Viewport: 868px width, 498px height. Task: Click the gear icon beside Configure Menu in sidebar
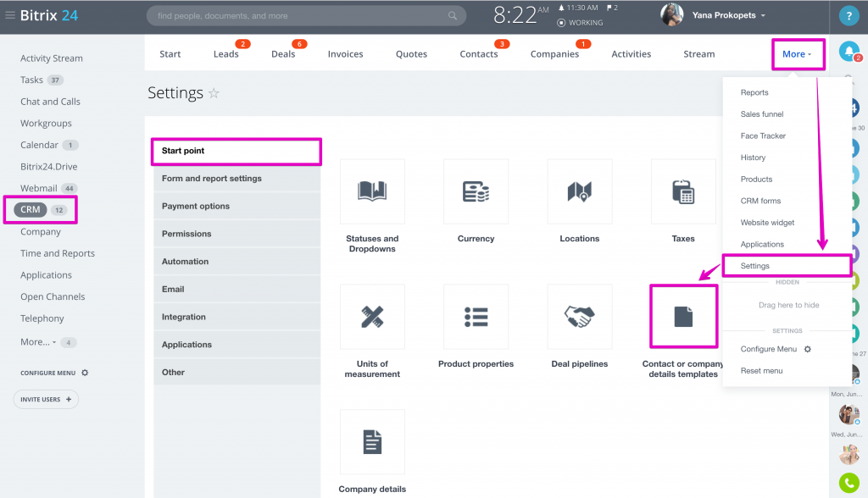(85, 373)
